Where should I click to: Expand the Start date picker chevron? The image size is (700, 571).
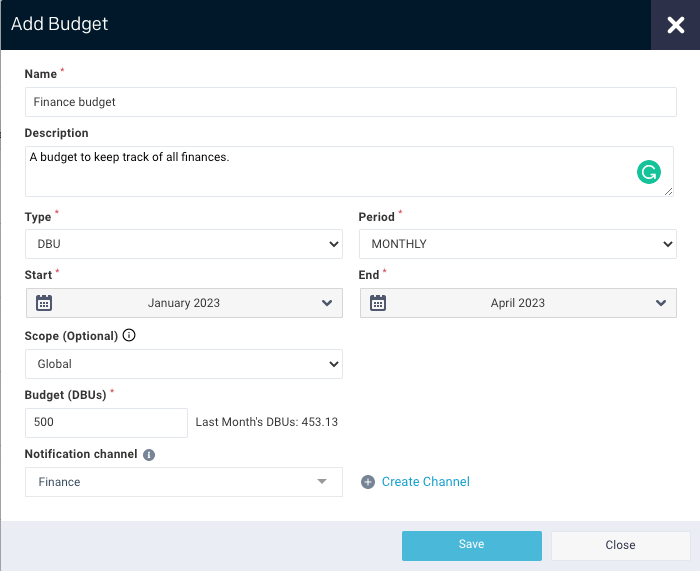[x=327, y=303]
